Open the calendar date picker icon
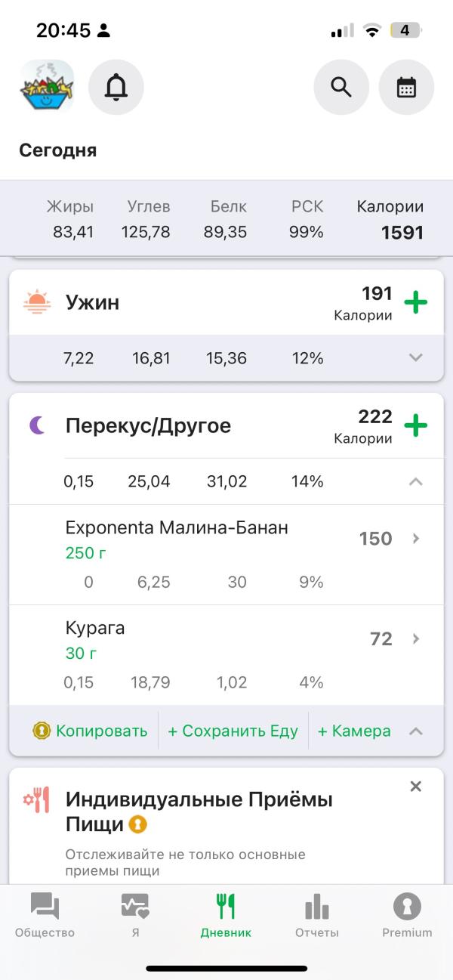 coord(406,88)
